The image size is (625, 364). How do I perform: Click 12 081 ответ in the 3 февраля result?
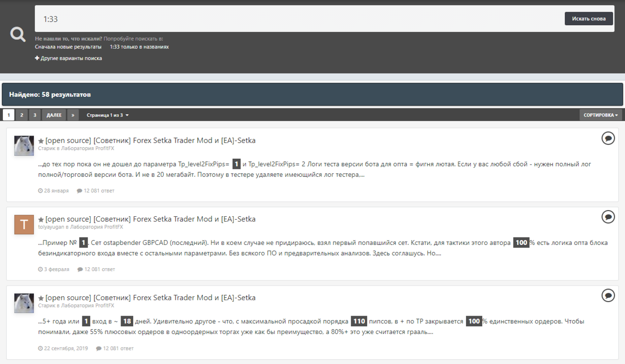coord(100,270)
